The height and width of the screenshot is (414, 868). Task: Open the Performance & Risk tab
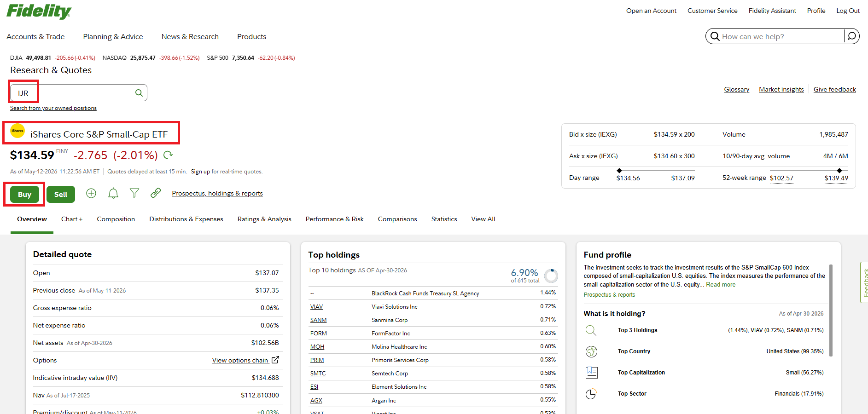pyautogui.click(x=334, y=219)
